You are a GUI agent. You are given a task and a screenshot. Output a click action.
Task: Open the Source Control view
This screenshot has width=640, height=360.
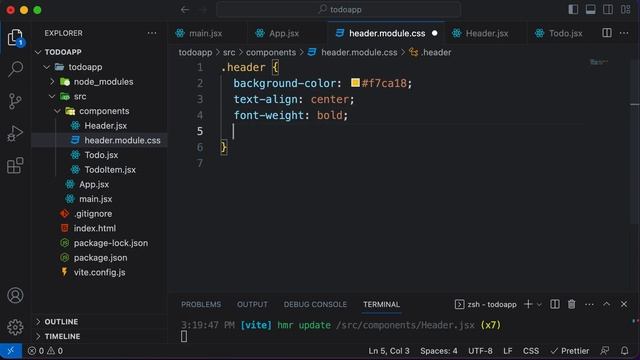click(15, 101)
